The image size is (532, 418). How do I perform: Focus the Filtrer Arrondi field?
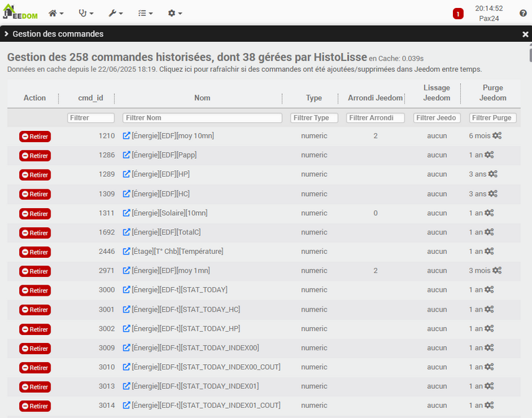pos(376,118)
